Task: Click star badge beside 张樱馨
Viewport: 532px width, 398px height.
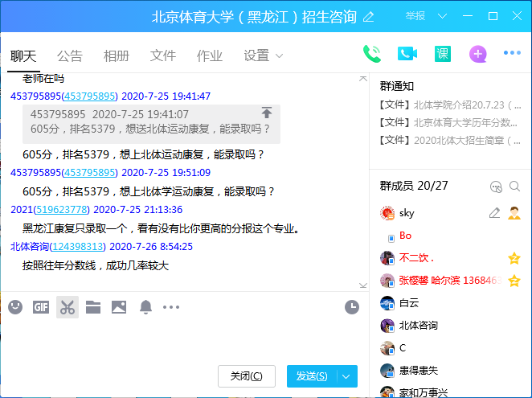Action: coord(514,281)
